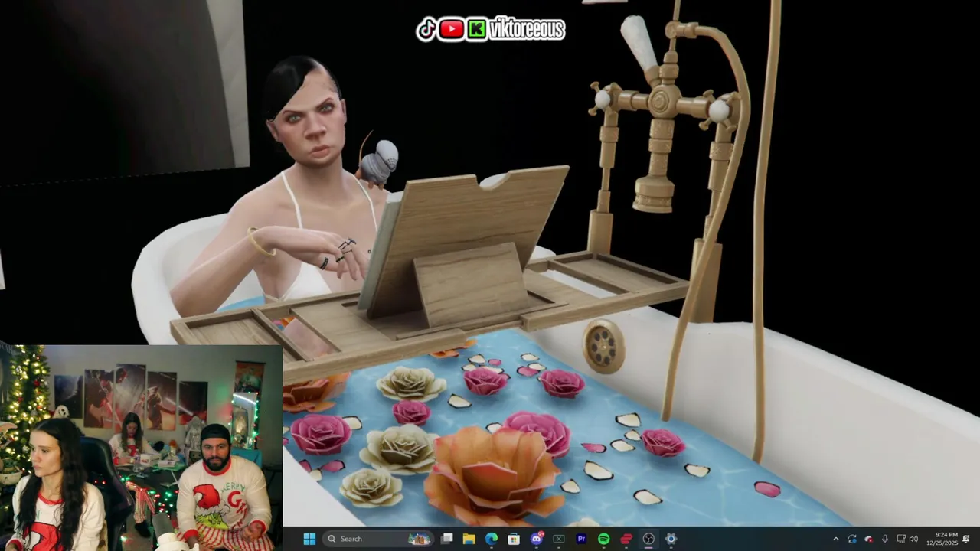Image resolution: width=980 pixels, height=551 pixels.
Task: Open the OneDrive error tray icon
Action: 868,539
